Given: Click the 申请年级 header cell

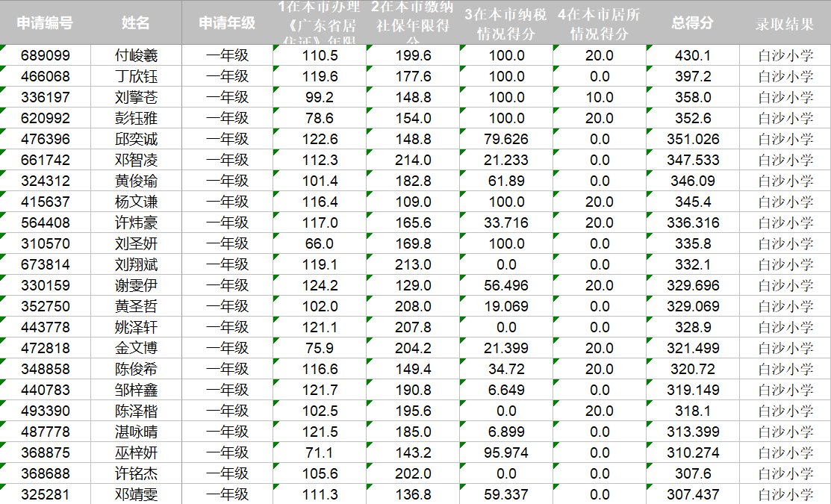Looking at the screenshot, I should 227,23.
